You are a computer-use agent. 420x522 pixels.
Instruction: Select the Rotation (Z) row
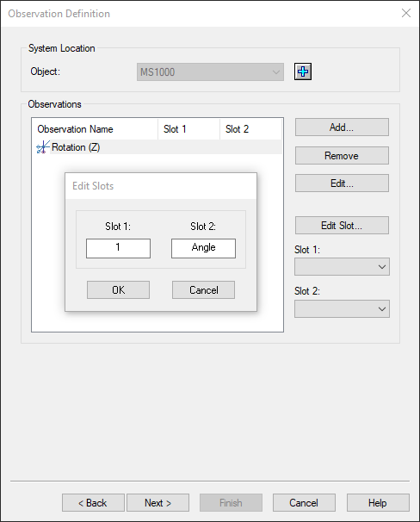point(157,147)
